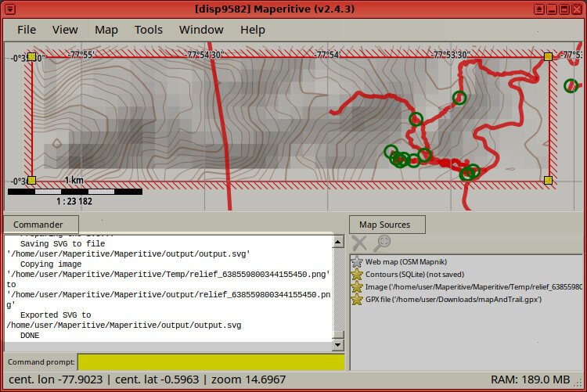Toggle the star for GPX file source
The height and width of the screenshot is (392, 587).
[357, 299]
